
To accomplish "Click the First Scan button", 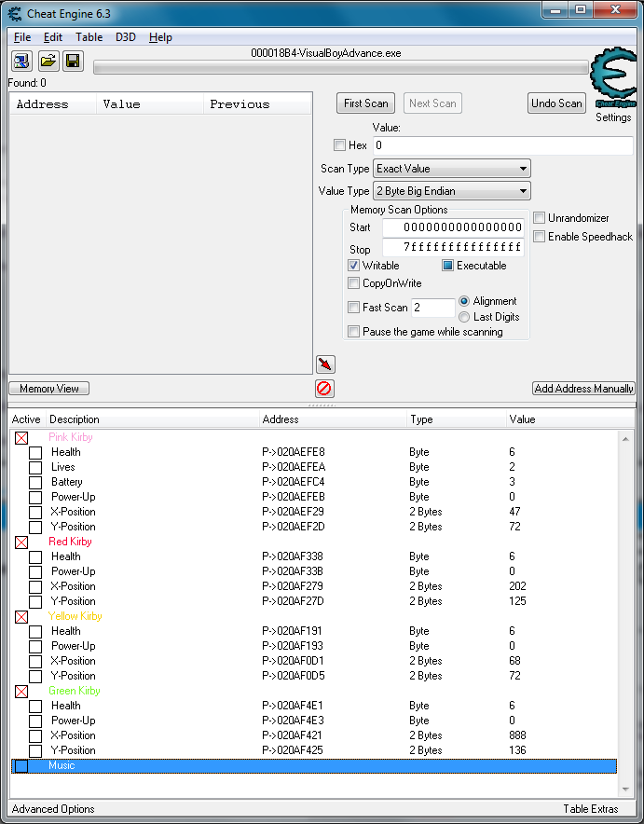I will point(365,103).
